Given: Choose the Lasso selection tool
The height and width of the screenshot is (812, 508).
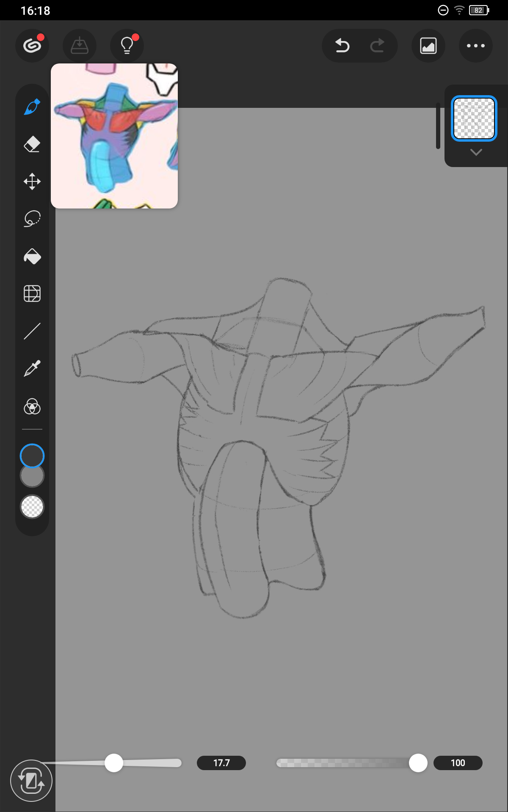Looking at the screenshot, I should point(32,219).
